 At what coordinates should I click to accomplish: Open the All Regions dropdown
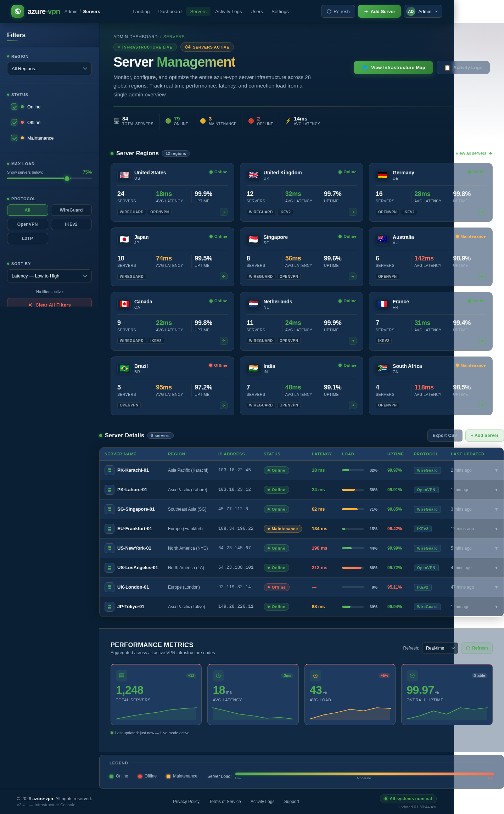[x=49, y=69]
